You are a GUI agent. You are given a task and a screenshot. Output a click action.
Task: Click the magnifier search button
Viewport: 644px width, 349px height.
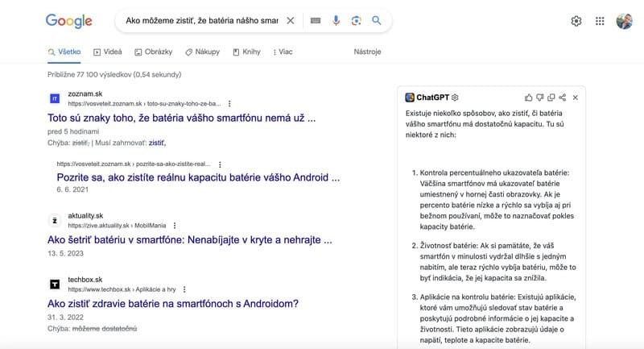376,20
